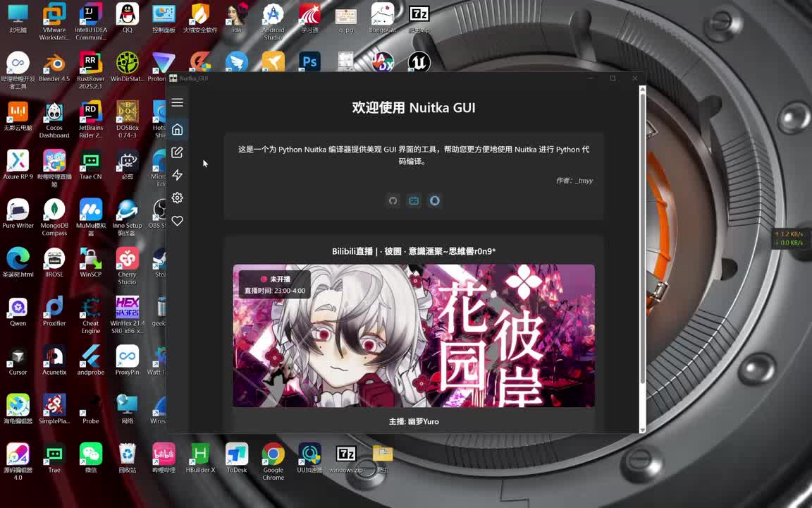Viewport: 812px width, 508px height.
Task: Launch Pure Writer shortcut
Action: click(18, 214)
